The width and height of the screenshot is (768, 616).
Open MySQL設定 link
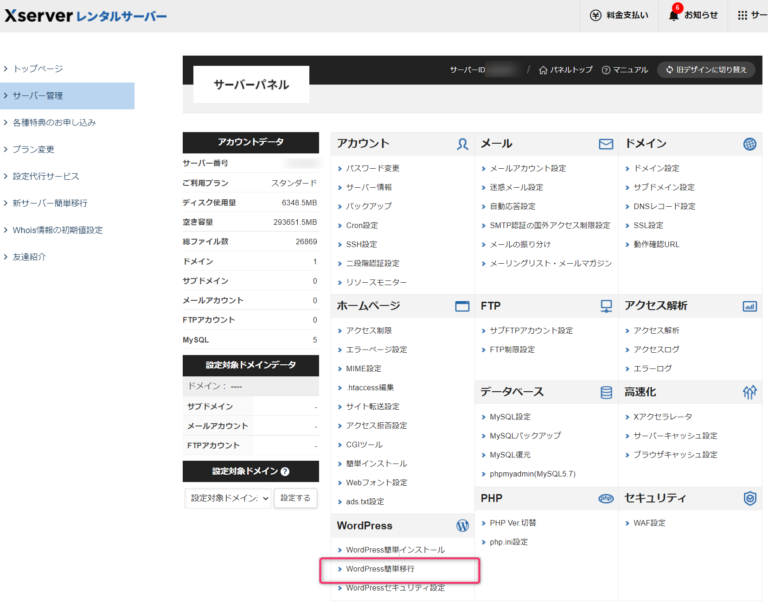click(510, 417)
